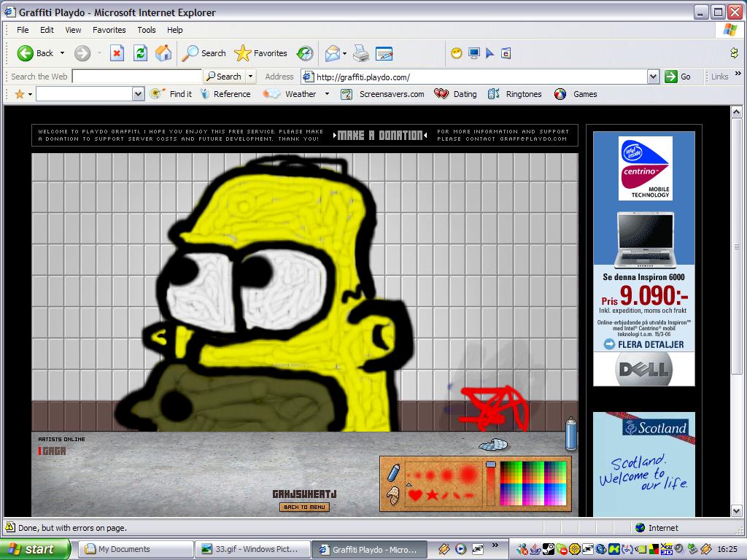Open the File menu
The height and width of the screenshot is (560, 747).
point(23,29)
